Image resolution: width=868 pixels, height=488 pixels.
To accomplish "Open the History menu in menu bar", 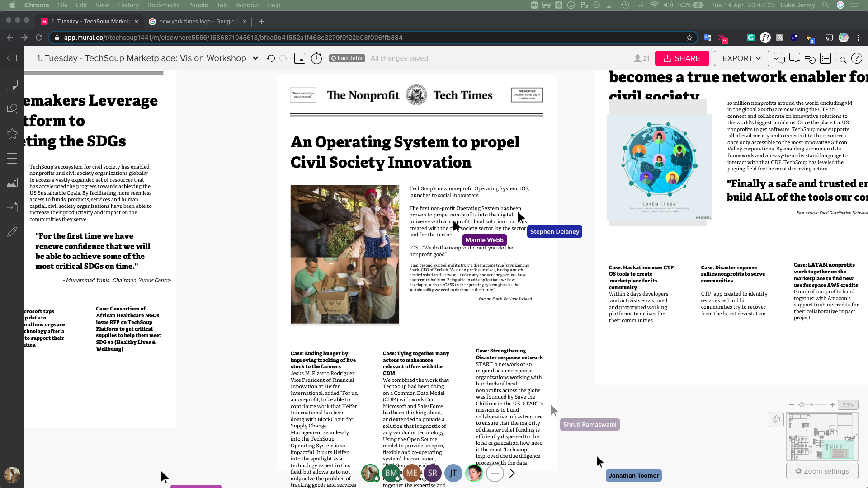I will [128, 5].
